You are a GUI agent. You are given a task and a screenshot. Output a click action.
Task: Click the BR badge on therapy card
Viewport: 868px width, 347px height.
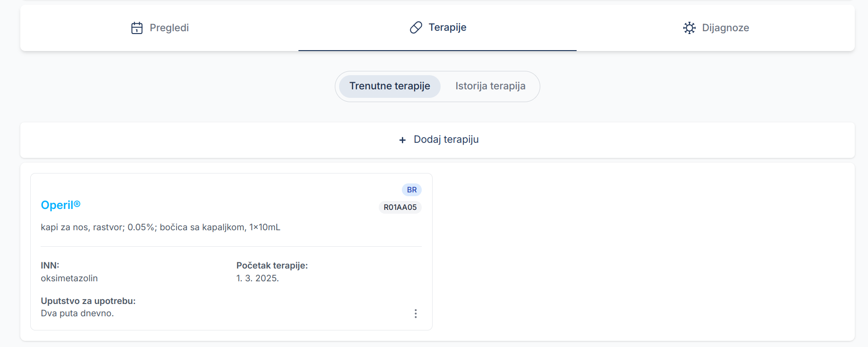pos(412,190)
